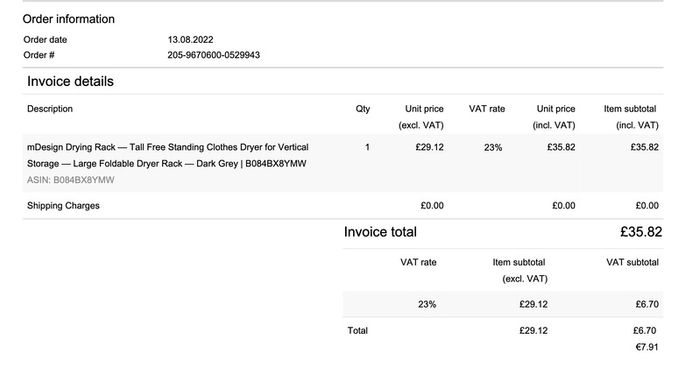700x375 pixels.
Task: Click the 'VAT rate' header in the summary table
Action: [x=418, y=262]
